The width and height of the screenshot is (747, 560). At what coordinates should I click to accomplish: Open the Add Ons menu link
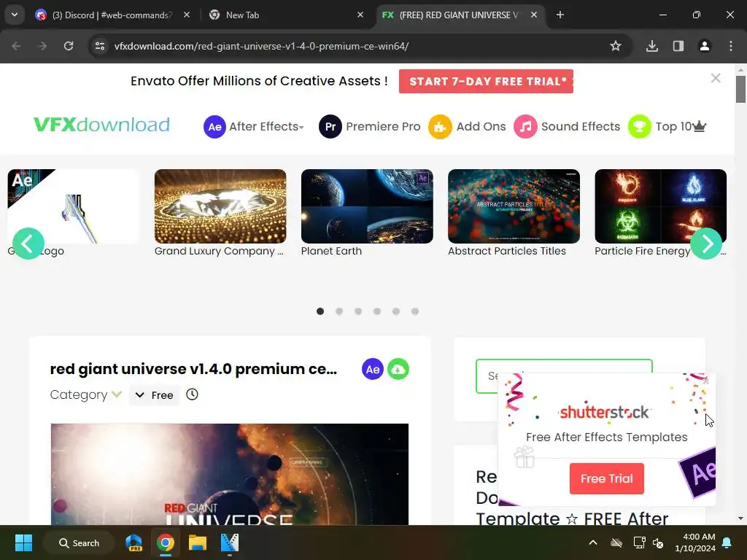(x=481, y=127)
